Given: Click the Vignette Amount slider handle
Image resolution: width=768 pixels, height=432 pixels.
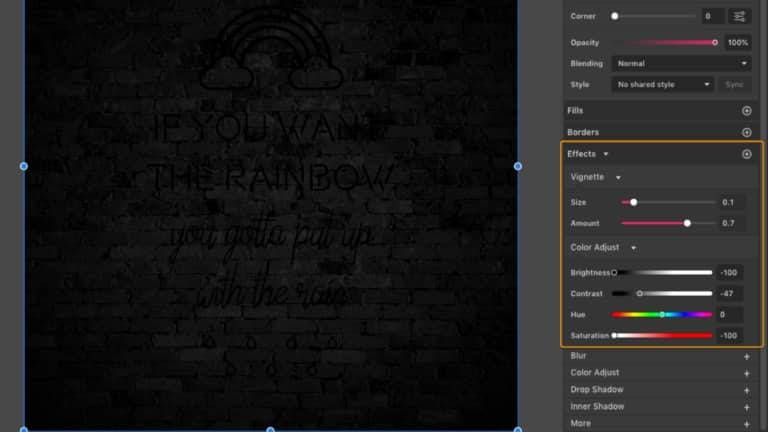Looking at the screenshot, I should coord(687,223).
